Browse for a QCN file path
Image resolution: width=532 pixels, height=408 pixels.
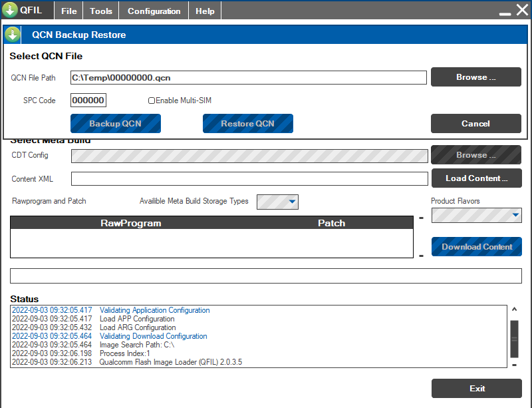(x=475, y=77)
